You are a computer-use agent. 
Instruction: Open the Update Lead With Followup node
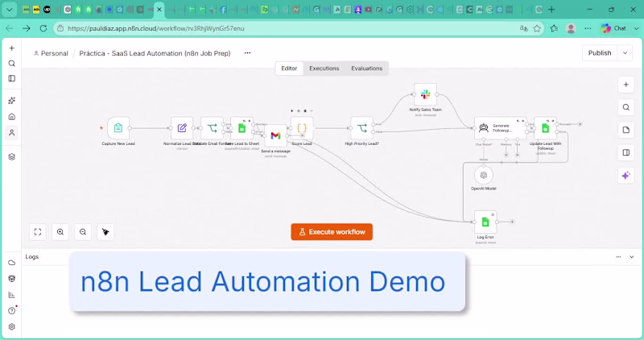click(x=546, y=128)
